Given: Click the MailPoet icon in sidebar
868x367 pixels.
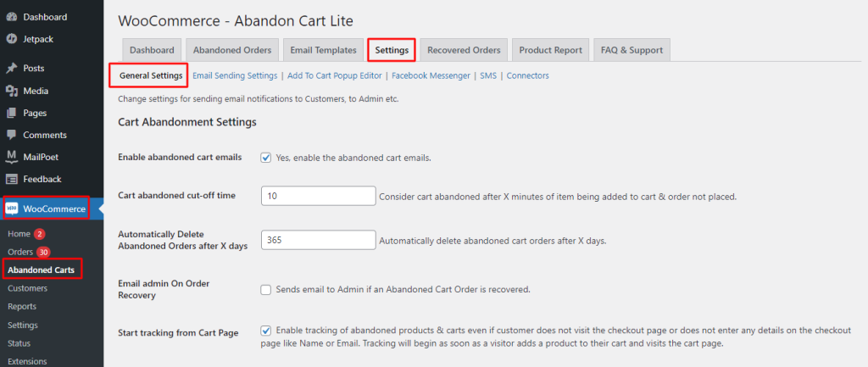Looking at the screenshot, I should tap(11, 157).
